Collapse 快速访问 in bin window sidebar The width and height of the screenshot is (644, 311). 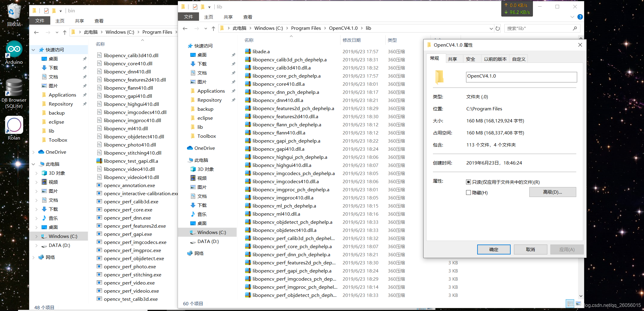point(33,50)
